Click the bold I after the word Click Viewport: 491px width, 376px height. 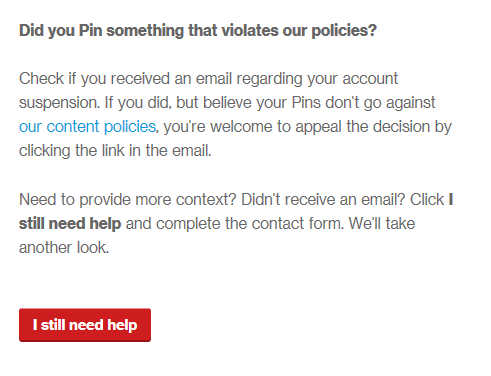451,200
